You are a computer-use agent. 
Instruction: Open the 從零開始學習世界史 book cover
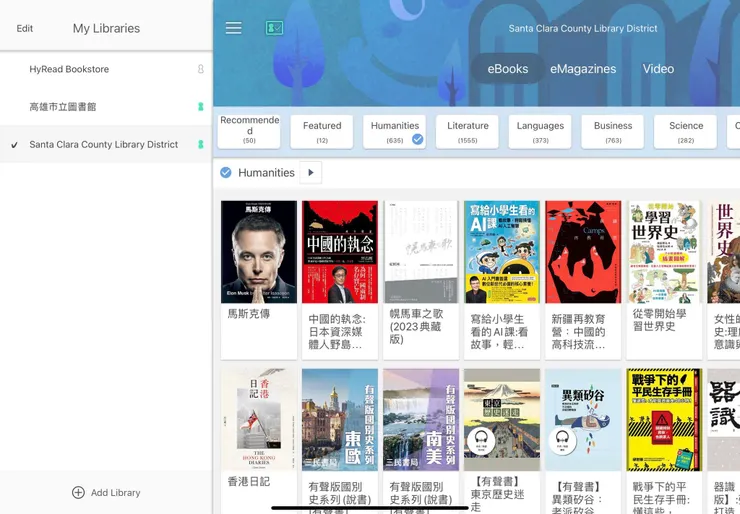coord(664,252)
